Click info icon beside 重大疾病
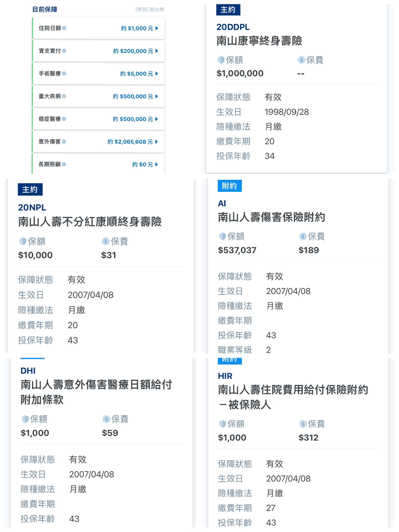This screenshot has height=532, width=399. (64, 96)
